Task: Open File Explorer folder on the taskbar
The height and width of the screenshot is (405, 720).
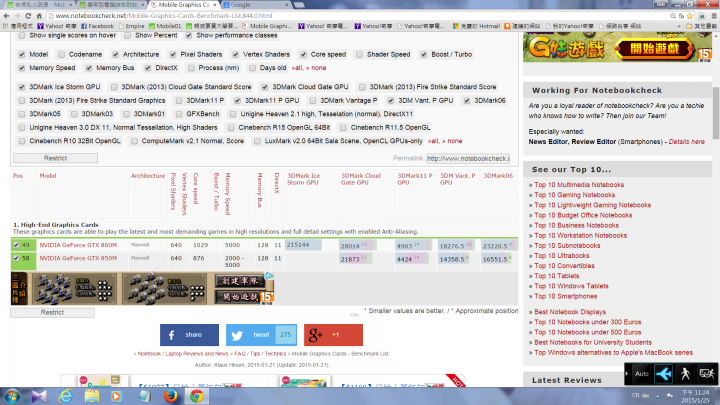Action: point(92,396)
